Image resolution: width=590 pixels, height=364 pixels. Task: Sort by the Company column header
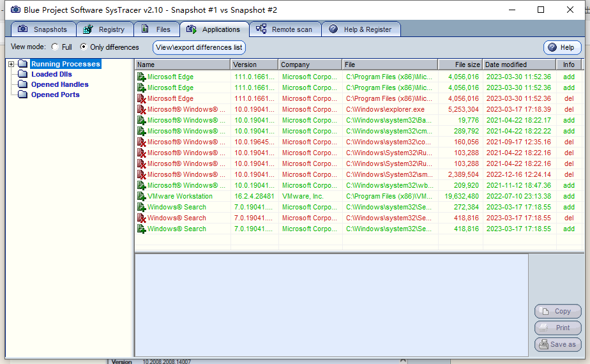[310, 64]
